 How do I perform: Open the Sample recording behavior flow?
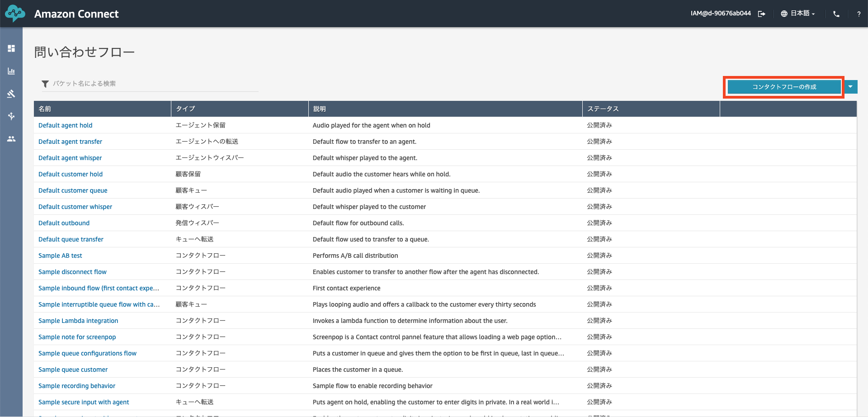77,386
